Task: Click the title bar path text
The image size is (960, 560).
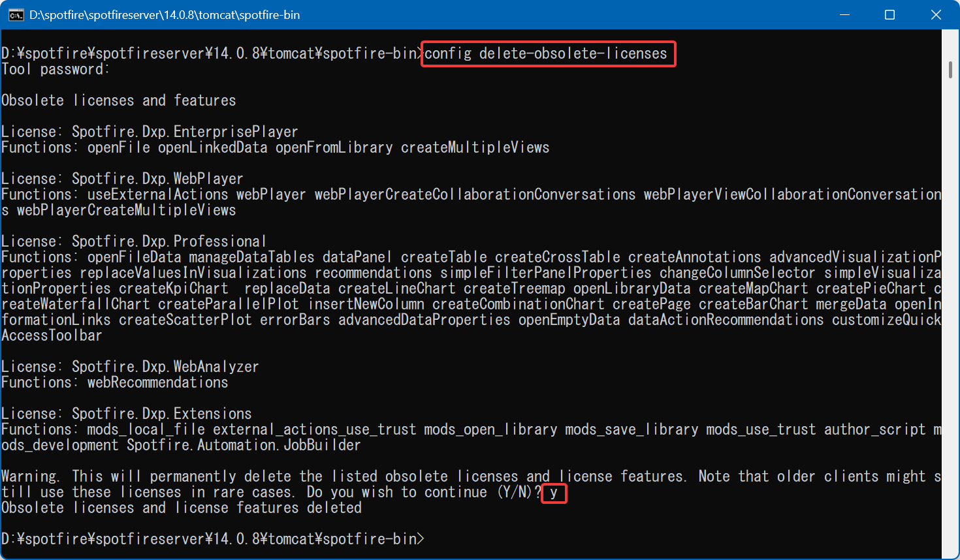Action: (x=165, y=15)
